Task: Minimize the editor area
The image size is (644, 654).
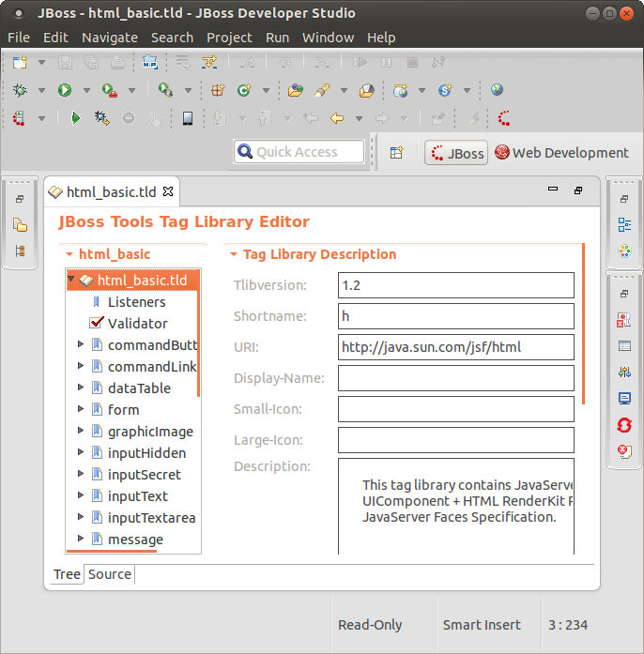Action: pos(553,189)
